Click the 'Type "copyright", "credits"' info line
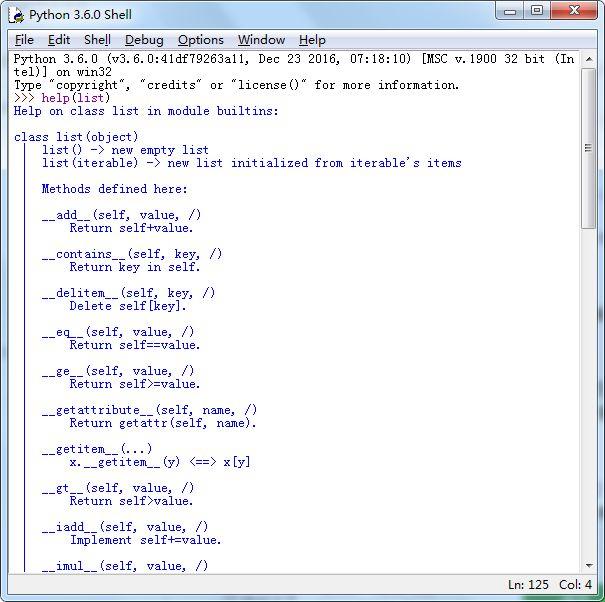 pyautogui.click(x=237, y=85)
